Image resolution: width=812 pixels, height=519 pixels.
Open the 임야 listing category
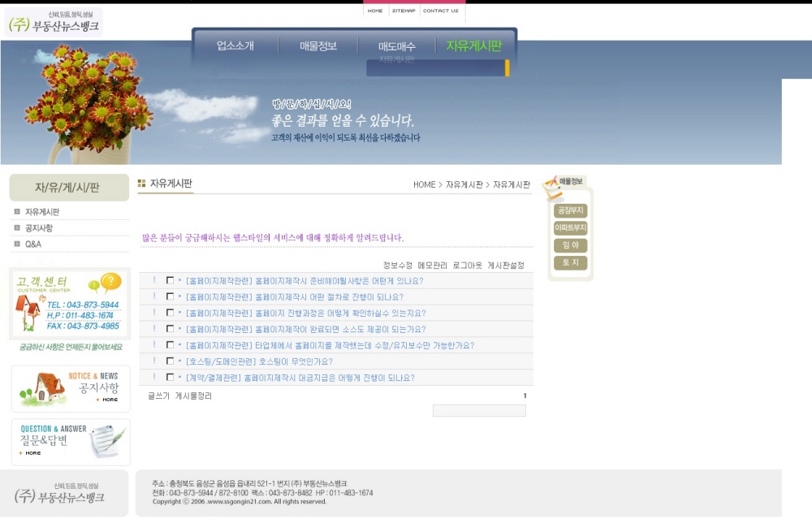click(x=570, y=245)
